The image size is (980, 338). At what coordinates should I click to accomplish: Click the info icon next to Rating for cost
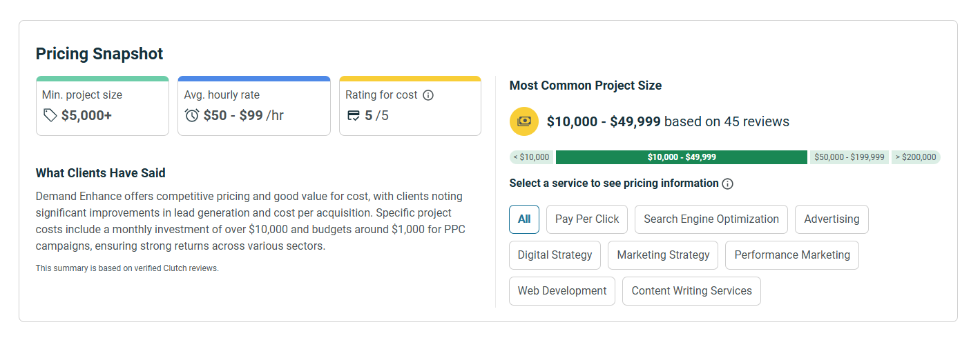pos(428,95)
